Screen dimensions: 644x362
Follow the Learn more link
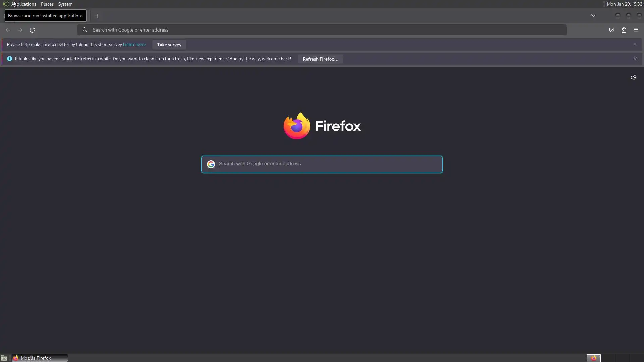134,44
